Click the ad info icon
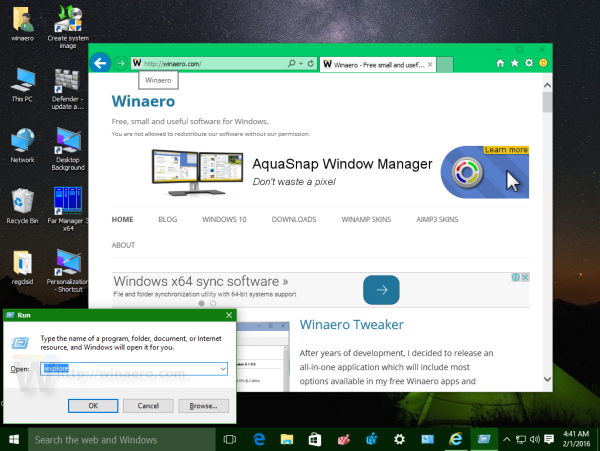This screenshot has height=451, width=600. point(516,277)
